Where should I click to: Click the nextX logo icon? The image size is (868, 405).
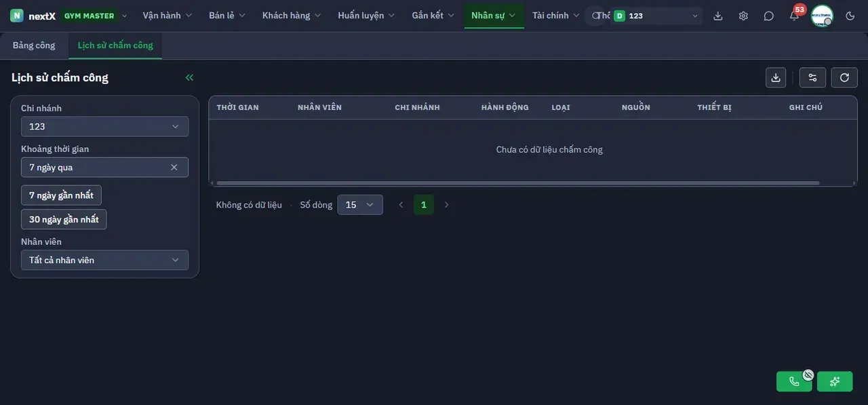(x=17, y=16)
